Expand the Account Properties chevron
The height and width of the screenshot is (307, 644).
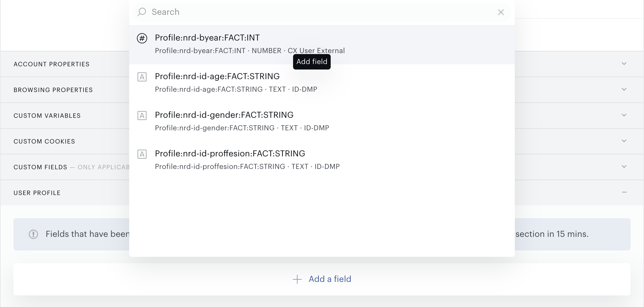(x=624, y=64)
